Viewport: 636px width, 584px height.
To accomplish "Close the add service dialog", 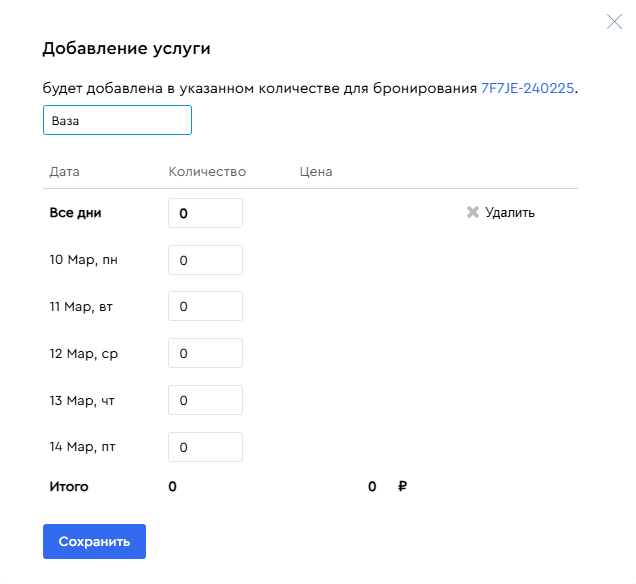I will pos(614,21).
